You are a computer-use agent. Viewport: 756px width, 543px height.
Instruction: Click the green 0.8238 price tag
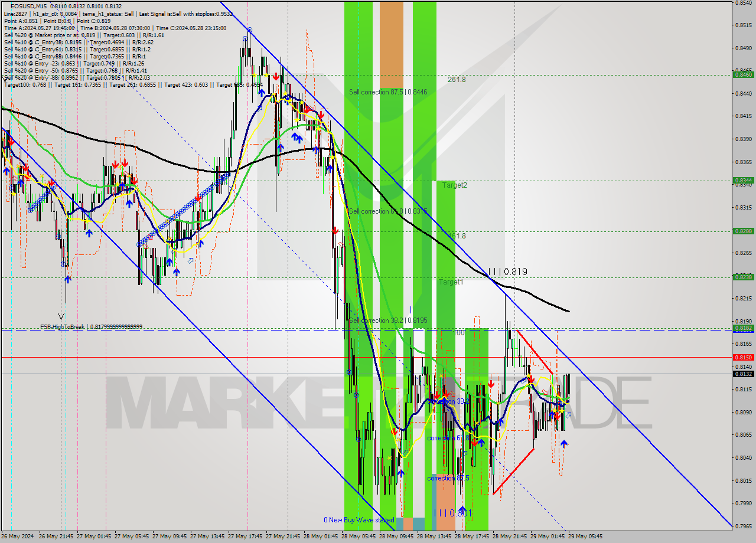(743, 277)
